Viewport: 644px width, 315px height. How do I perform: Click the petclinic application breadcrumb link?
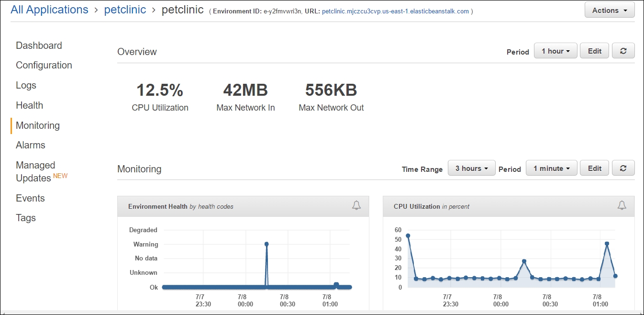pyautogui.click(x=125, y=10)
